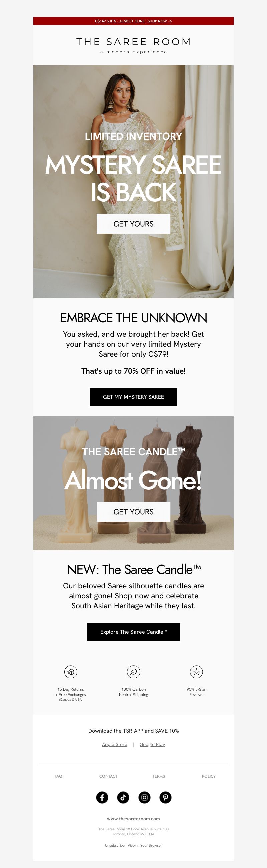Viewport: 267px width, 868px height.
Task: Click the C$149 Suits Shop Now banner
Action: coord(133,21)
